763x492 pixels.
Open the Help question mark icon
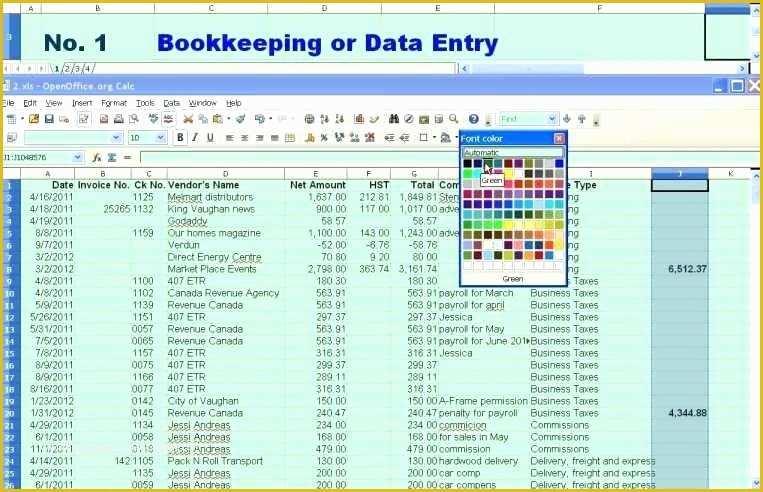pyautogui.click(x=473, y=119)
